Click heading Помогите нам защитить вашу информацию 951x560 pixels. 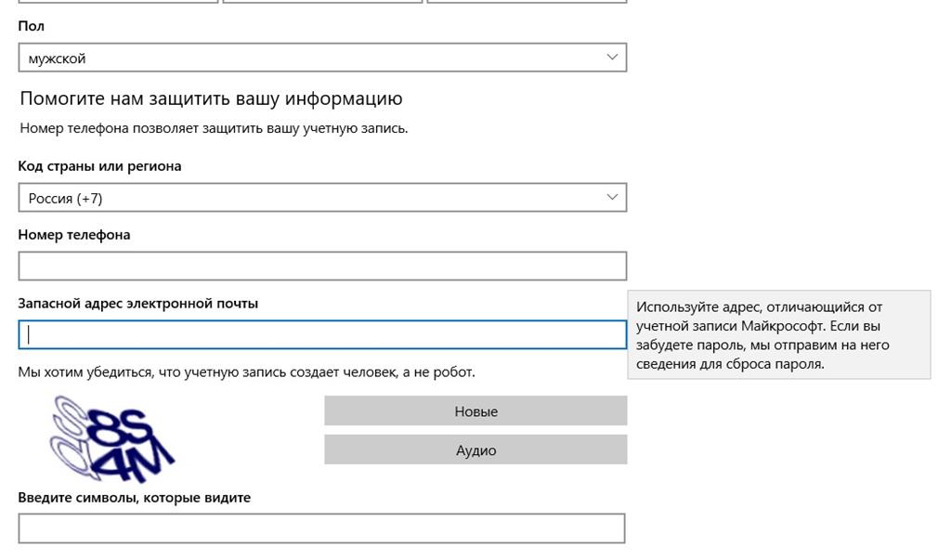pos(211,98)
